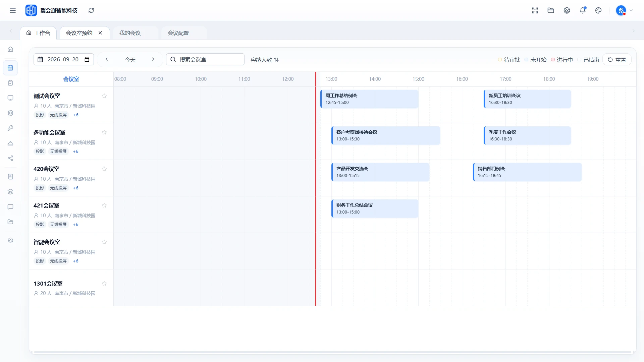The width and height of the screenshot is (644, 362).
Task: Focus the 搜索会议室 search field
Action: pos(205,59)
